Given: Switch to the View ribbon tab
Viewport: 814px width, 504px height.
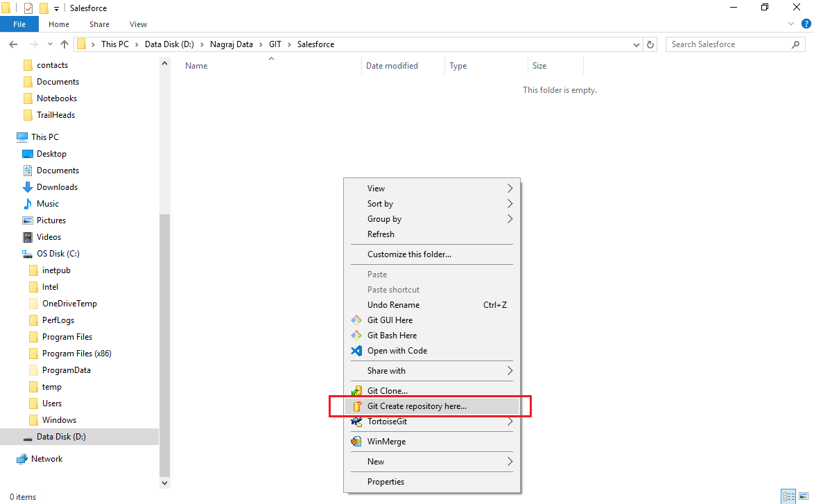Looking at the screenshot, I should pyautogui.click(x=138, y=24).
